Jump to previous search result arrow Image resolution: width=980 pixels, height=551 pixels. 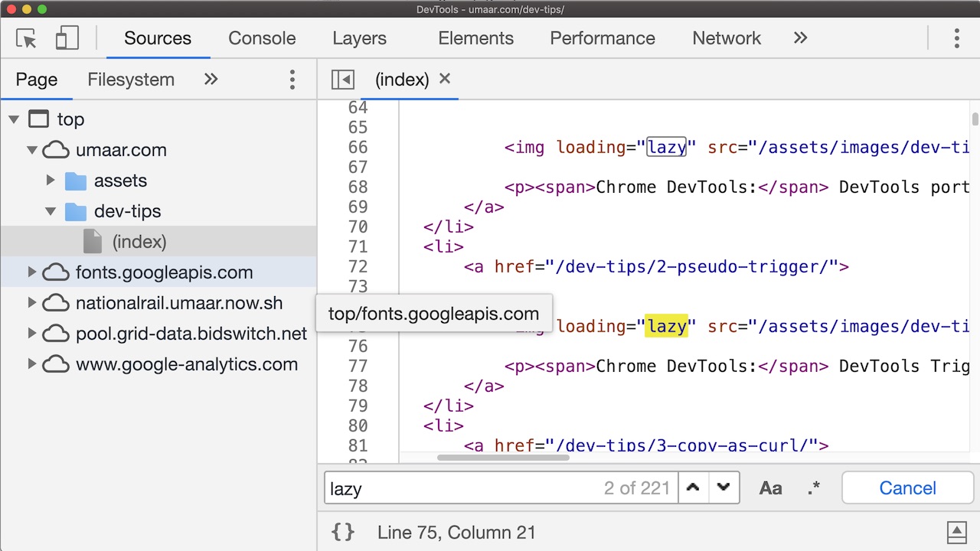[693, 487]
